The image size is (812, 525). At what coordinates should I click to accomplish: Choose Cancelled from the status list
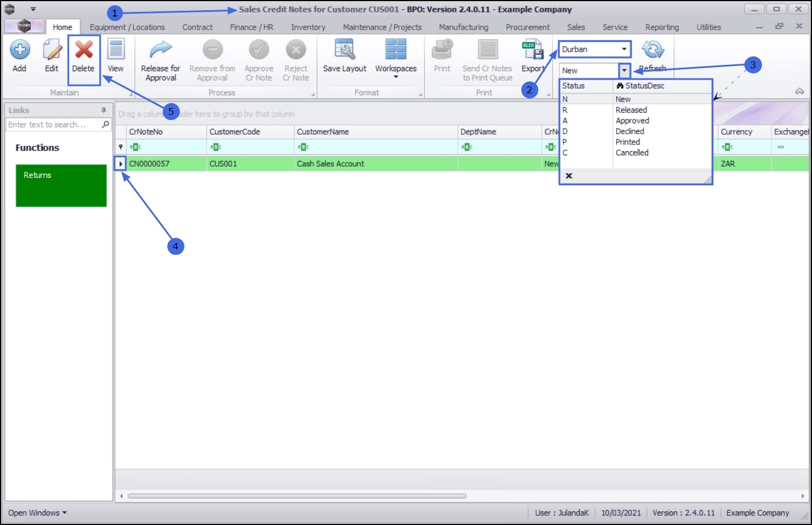(x=632, y=152)
